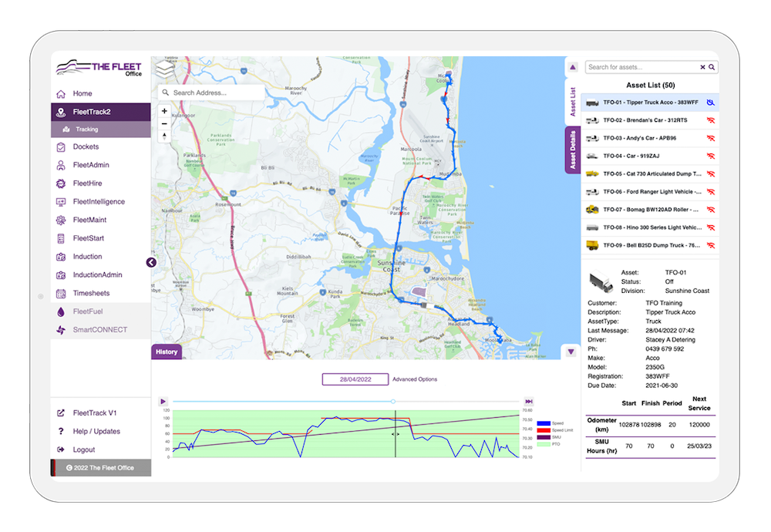Play the route history playback
The height and width of the screenshot is (532, 771).
click(x=163, y=402)
